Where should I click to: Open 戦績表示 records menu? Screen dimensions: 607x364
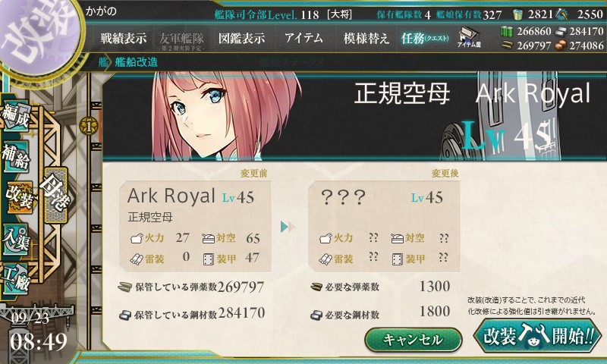124,38
